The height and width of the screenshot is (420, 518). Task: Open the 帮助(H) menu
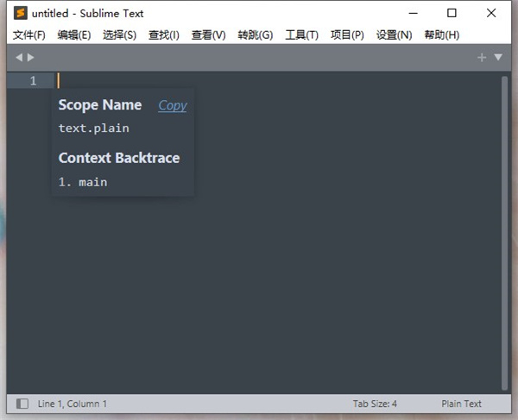[442, 35]
